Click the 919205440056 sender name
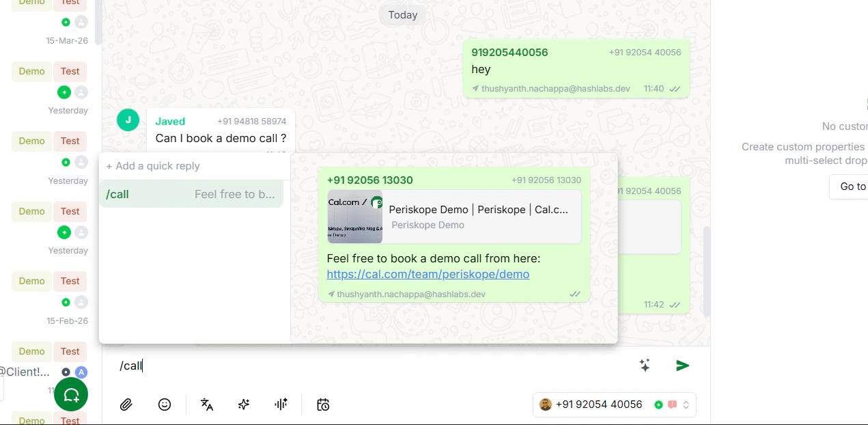This screenshot has width=868, height=425. [x=509, y=53]
